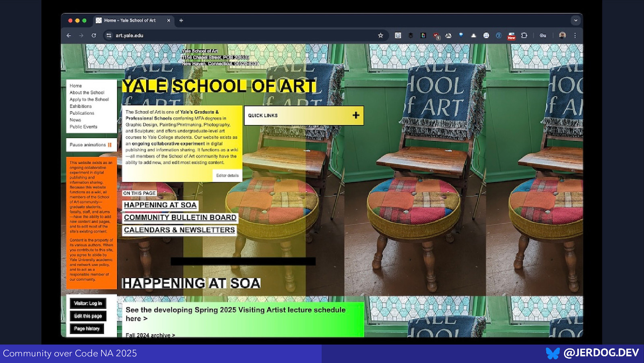Open About the School in the sidebar

click(x=87, y=93)
